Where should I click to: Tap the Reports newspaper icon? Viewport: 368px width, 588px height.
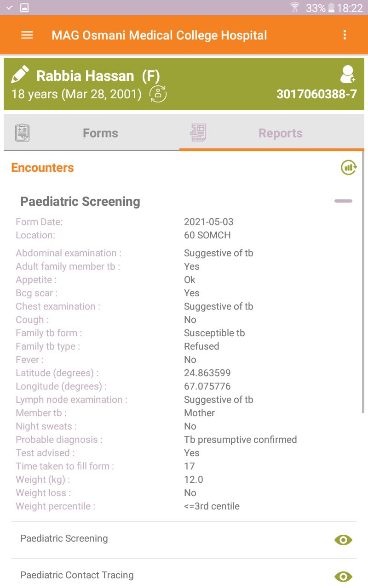(198, 133)
